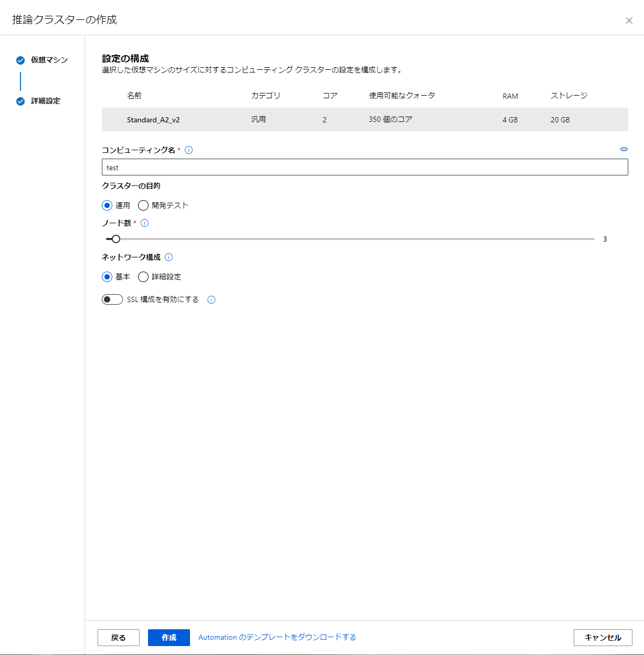644x655 pixels.
Task: Click the カテゴリ column header
Action: [266, 96]
